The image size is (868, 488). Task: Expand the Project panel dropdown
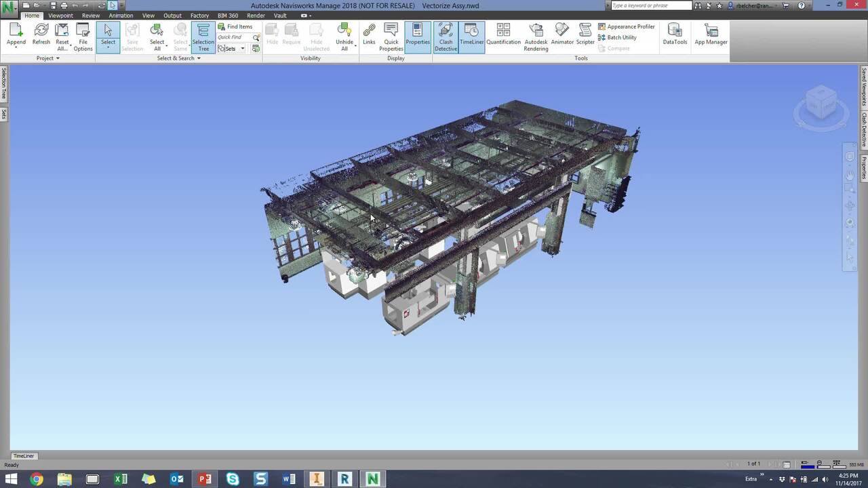(x=48, y=58)
